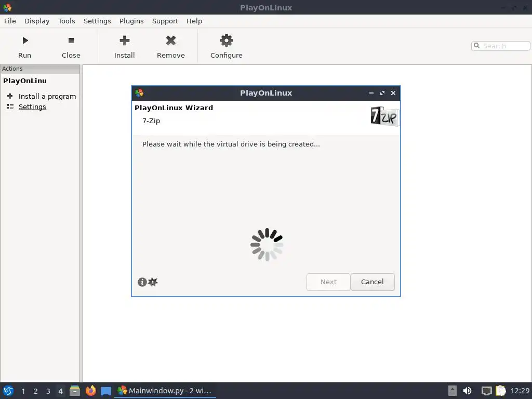Switch to workspace 1

pos(23,391)
